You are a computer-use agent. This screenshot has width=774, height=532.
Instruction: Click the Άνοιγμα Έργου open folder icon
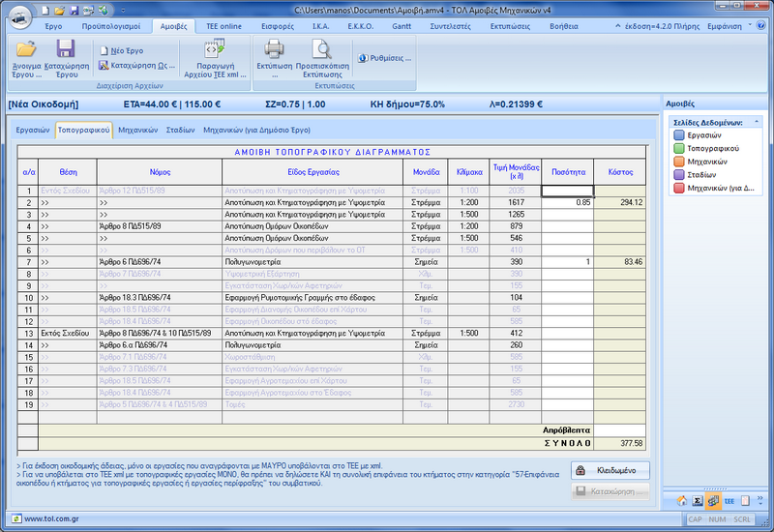(x=26, y=49)
